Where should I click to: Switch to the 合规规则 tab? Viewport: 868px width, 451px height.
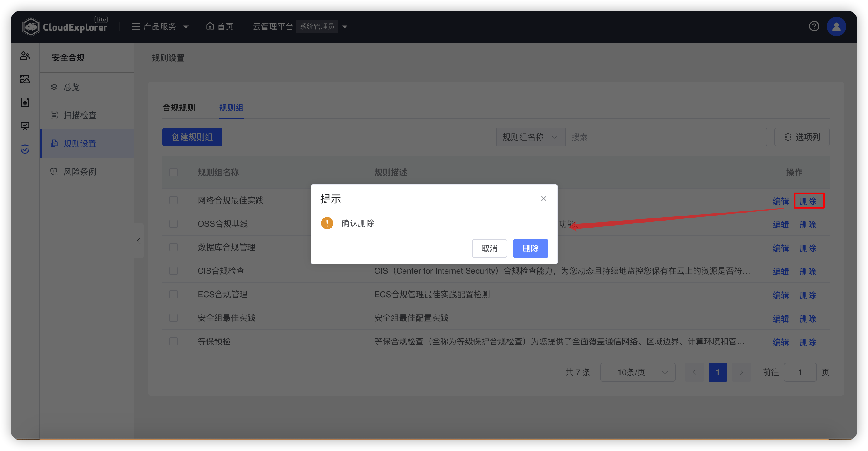coord(179,108)
